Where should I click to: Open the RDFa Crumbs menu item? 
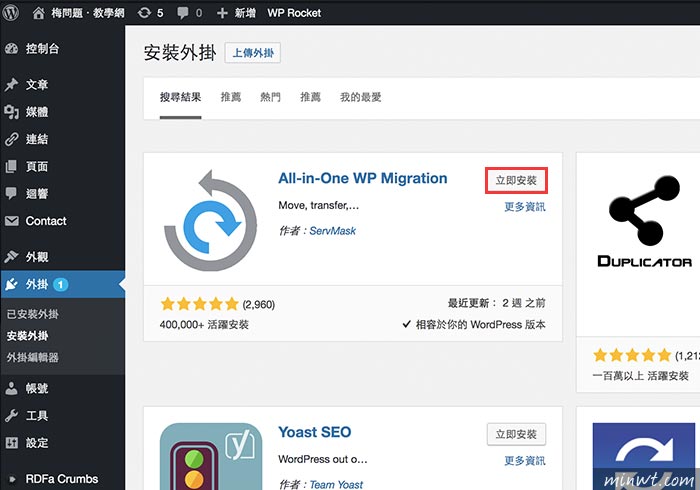62,479
